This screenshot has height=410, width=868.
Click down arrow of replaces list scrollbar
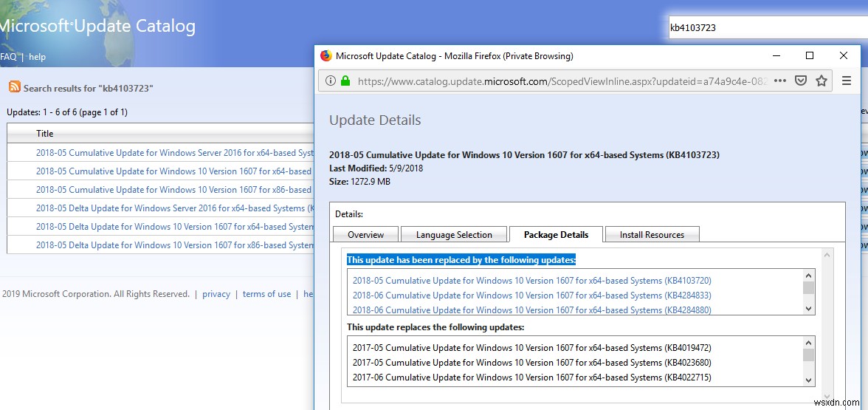[x=809, y=380]
